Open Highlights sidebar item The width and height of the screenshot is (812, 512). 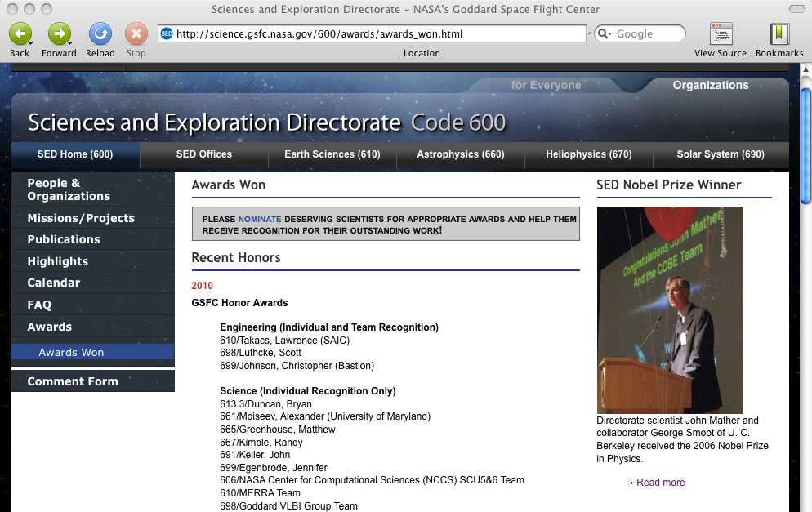coord(92,261)
